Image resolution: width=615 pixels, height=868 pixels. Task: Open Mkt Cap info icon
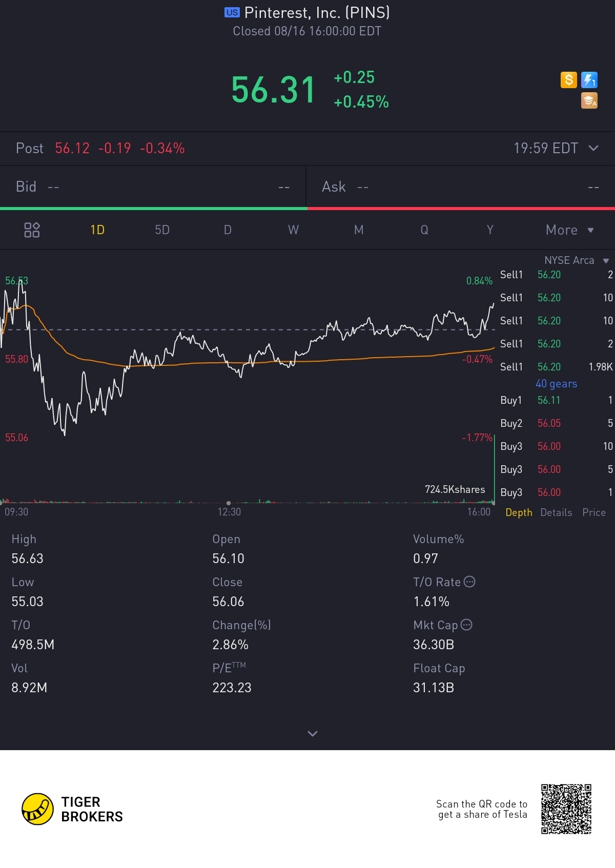click(x=466, y=625)
